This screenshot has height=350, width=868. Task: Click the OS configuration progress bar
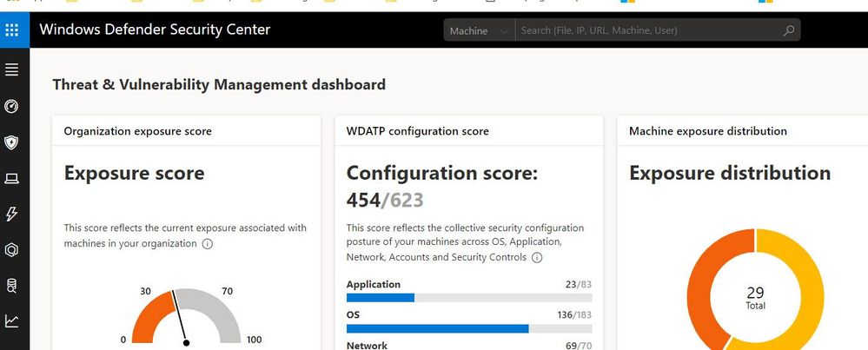pos(469,328)
